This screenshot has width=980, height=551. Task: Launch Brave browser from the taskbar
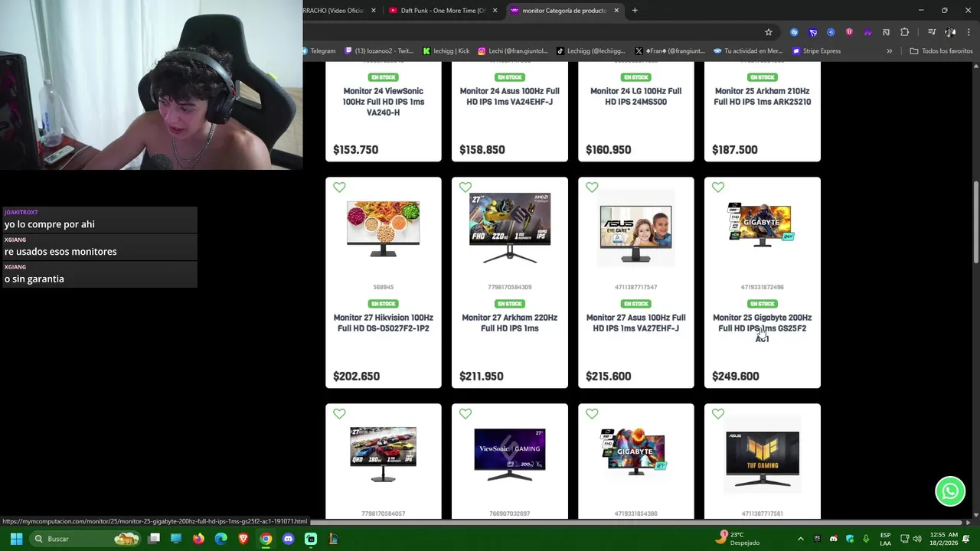[243, 539]
